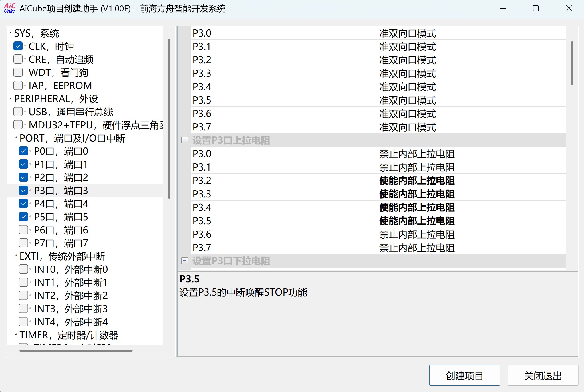This screenshot has width=584, height=392.
Task: Select INT2 外部中断2 tree item label
Action: click(71, 296)
